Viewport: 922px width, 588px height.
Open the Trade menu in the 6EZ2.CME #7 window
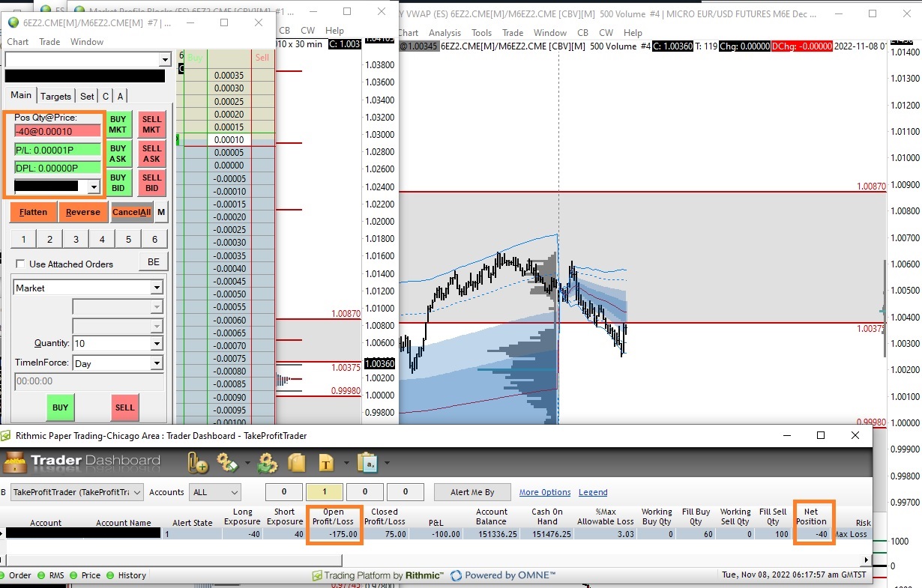pyautogui.click(x=49, y=41)
